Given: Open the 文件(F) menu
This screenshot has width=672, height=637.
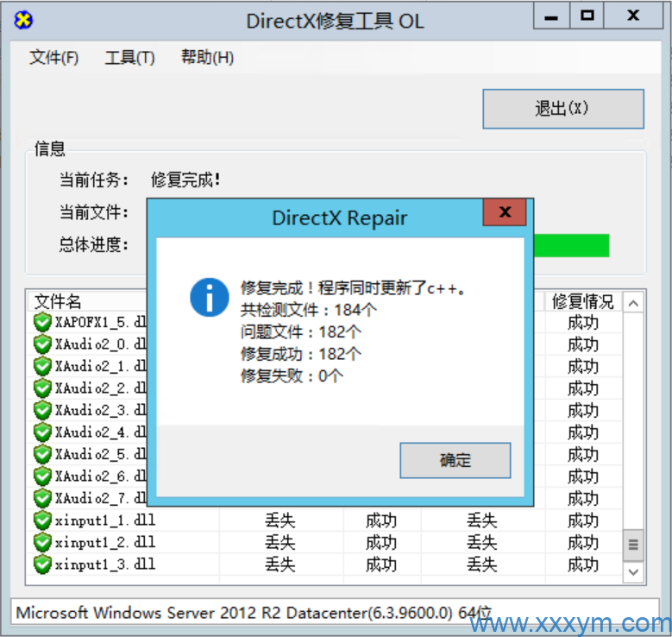Looking at the screenshot, I should click(x=54, y=58).
